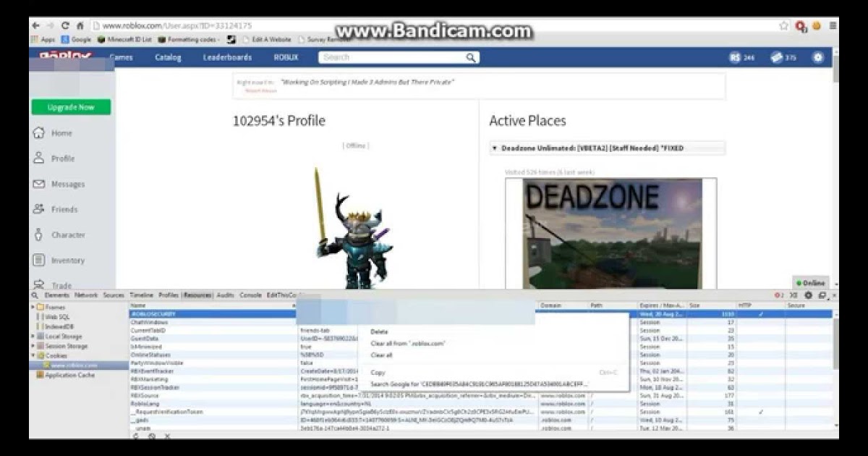Click the Roblox search field
Image resolution: width=868 pixels, height=456 pixels.
(391, 57)
